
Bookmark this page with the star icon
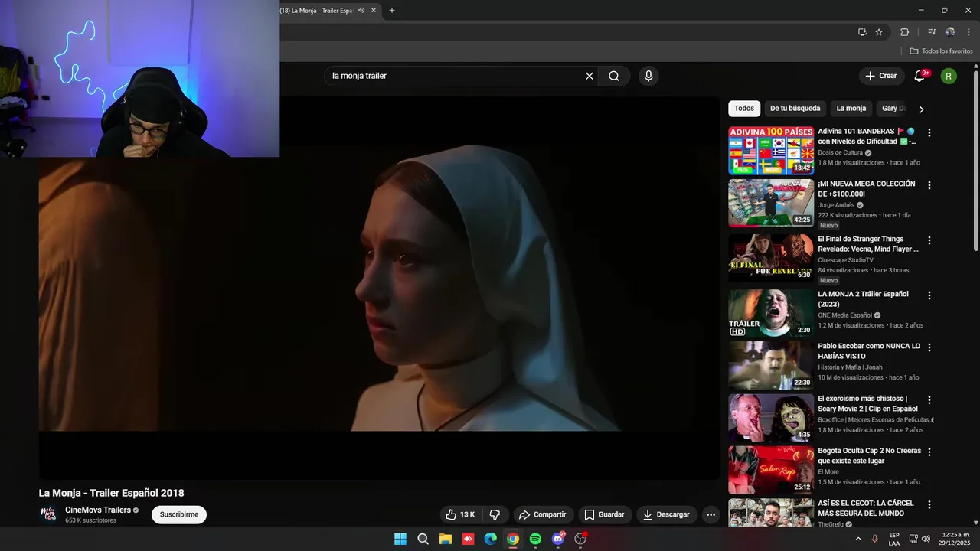[879, 32]
